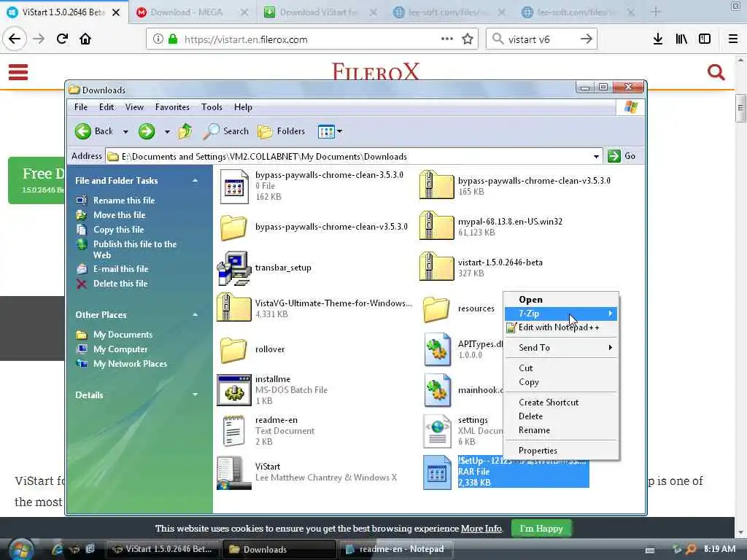747x560 pixels.
Task: Open the View menu
Action: tap(134, 107)
